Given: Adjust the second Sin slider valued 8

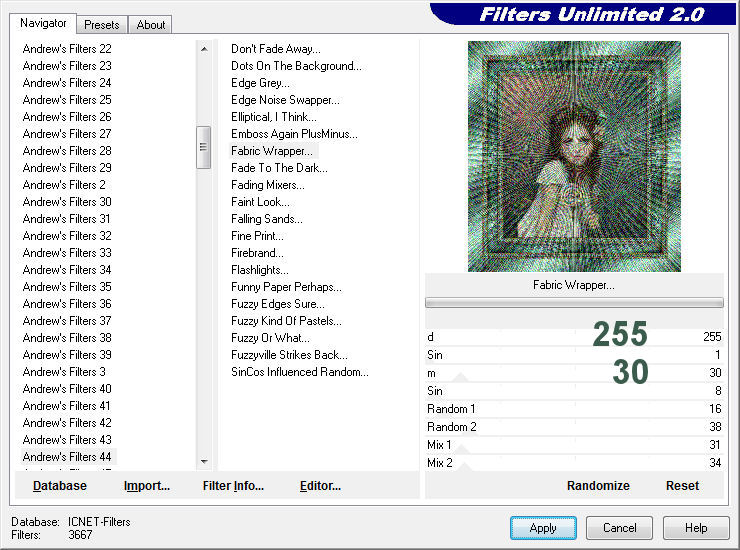Looking at the screenshot, I should click(574, 391).
